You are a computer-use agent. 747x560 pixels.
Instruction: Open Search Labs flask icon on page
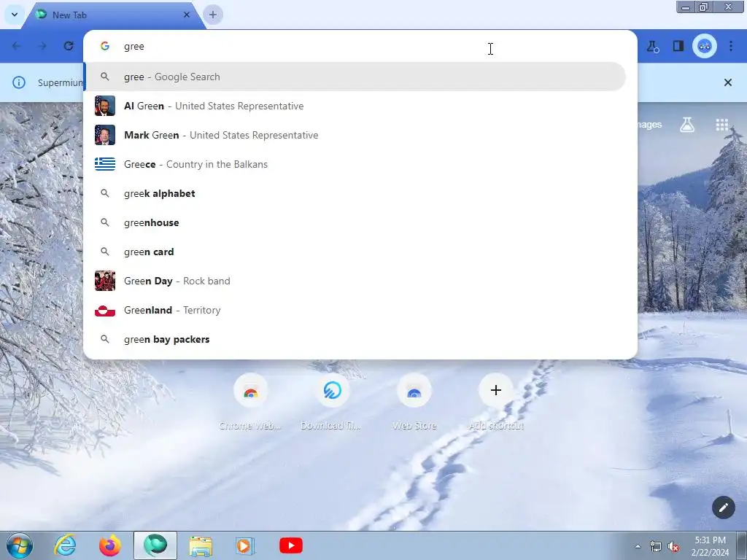[687, 125]
